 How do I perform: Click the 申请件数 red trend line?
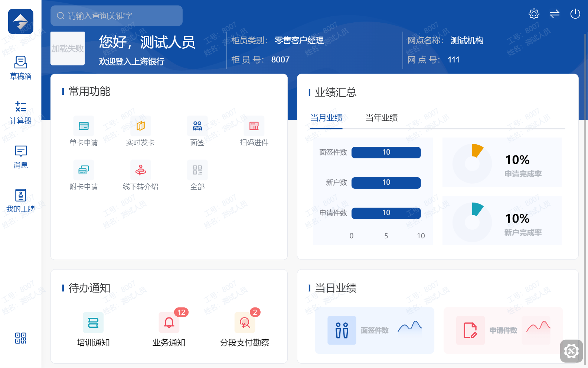coord(538,327)
